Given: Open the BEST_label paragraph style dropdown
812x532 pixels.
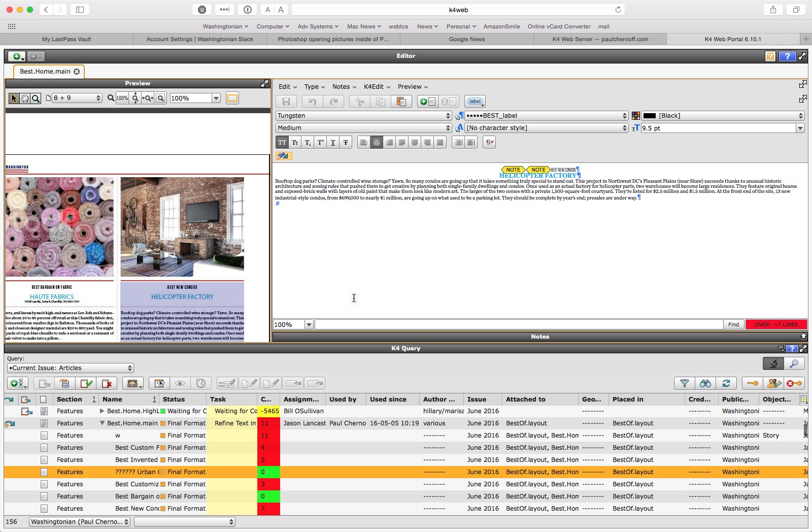Looking at the screenshot, I should [x=547, y=116].
